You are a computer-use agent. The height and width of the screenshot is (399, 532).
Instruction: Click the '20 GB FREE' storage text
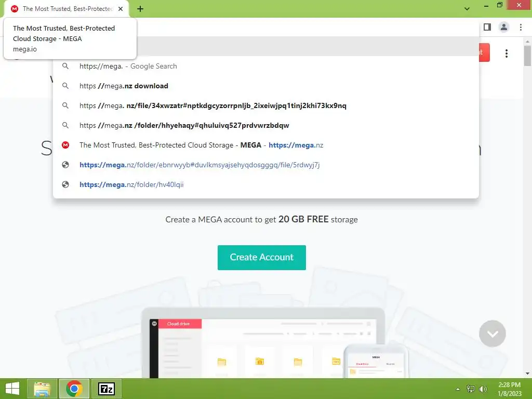303,219
